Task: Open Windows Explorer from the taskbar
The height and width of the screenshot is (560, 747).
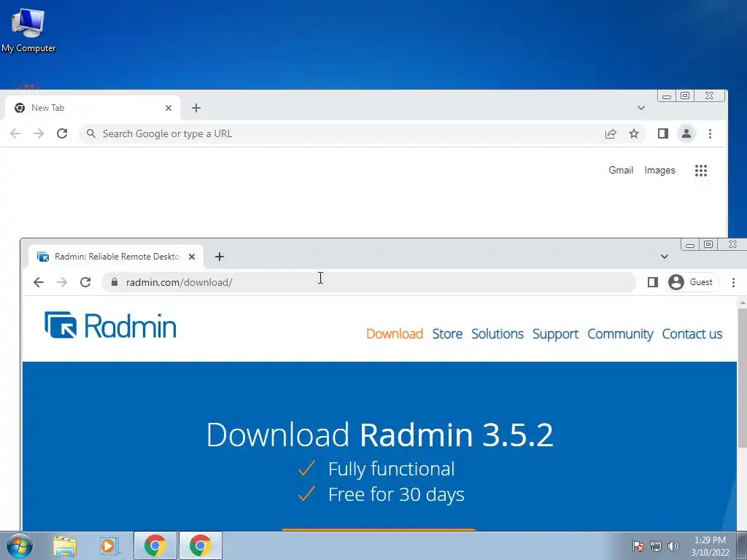Action: [x=65, y=546]
